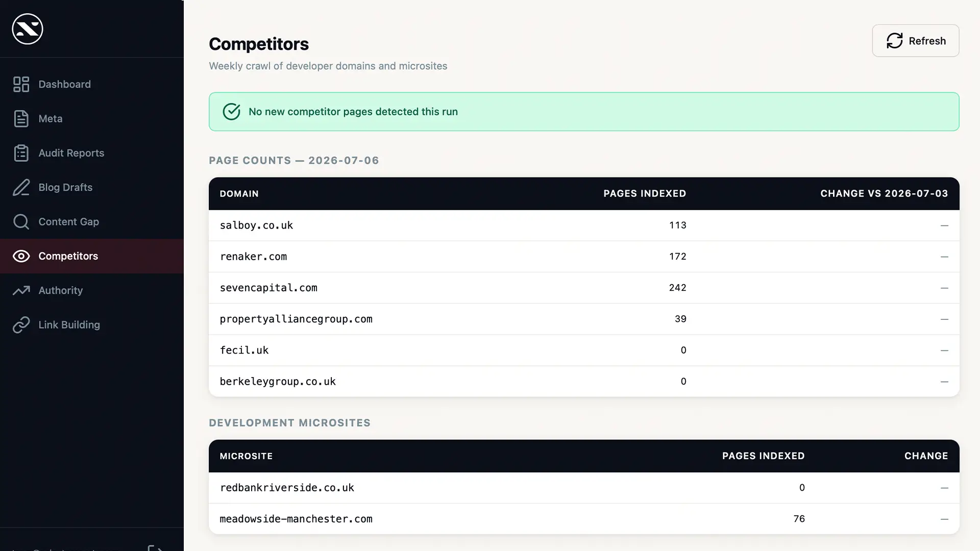Screen dimensions: 980x551
Task: Click the refresh arrows icon
Action: point(894,41)
